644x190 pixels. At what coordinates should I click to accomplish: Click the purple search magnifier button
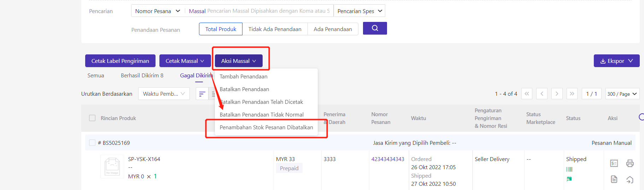[375, 28]
